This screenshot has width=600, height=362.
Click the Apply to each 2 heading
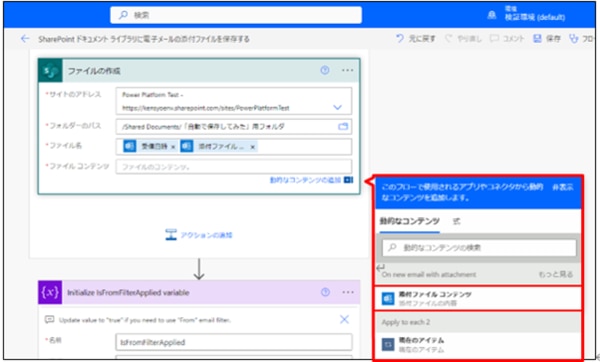coord(405,322)
